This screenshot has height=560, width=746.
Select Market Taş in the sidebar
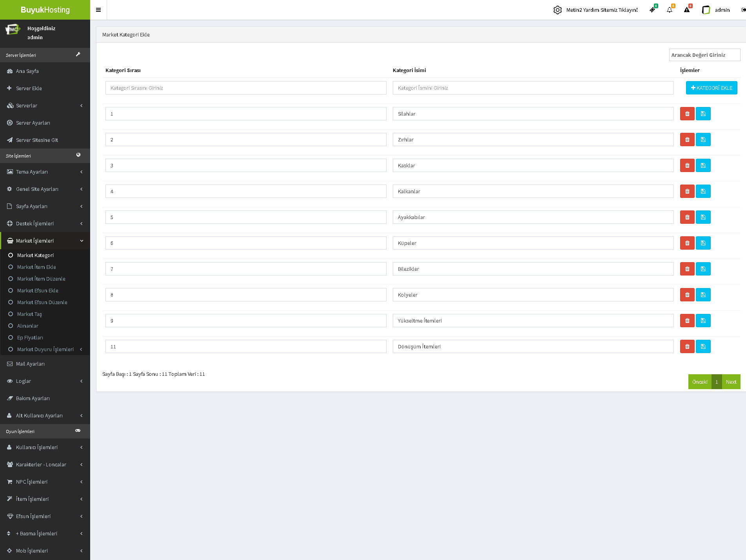tap(29, 314)
